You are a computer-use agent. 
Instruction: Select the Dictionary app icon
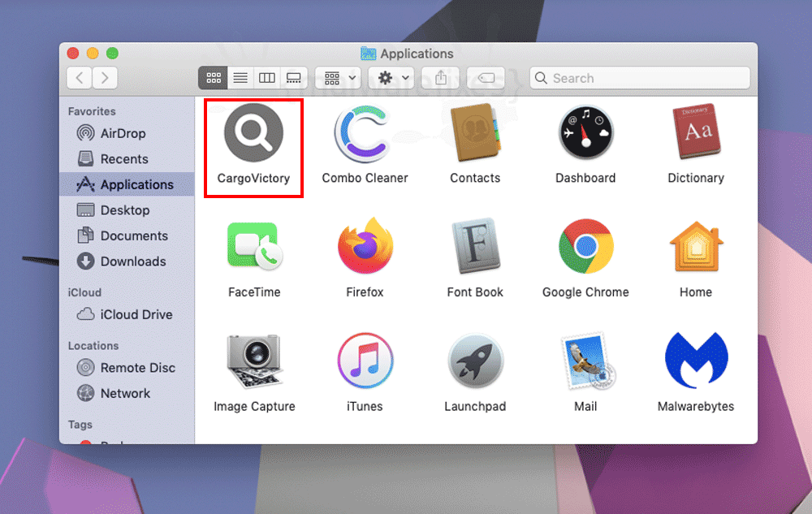click(x=696, y=132)
